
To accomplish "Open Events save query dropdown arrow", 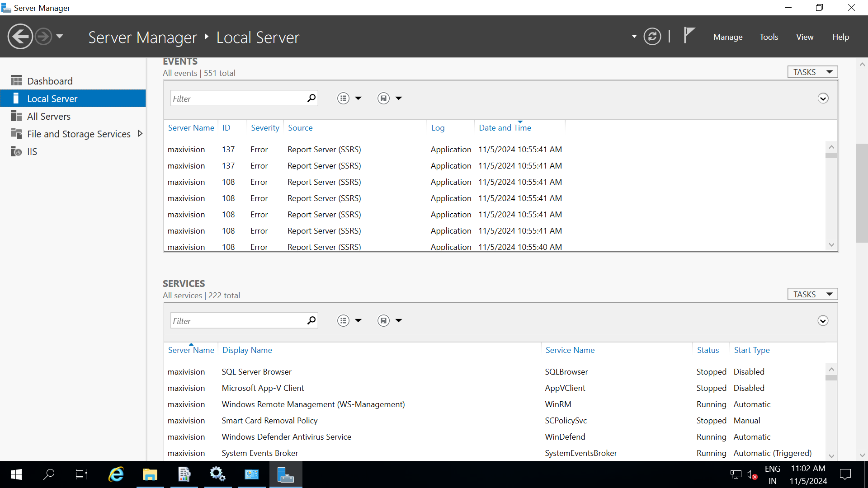I will tap(399, 98).
